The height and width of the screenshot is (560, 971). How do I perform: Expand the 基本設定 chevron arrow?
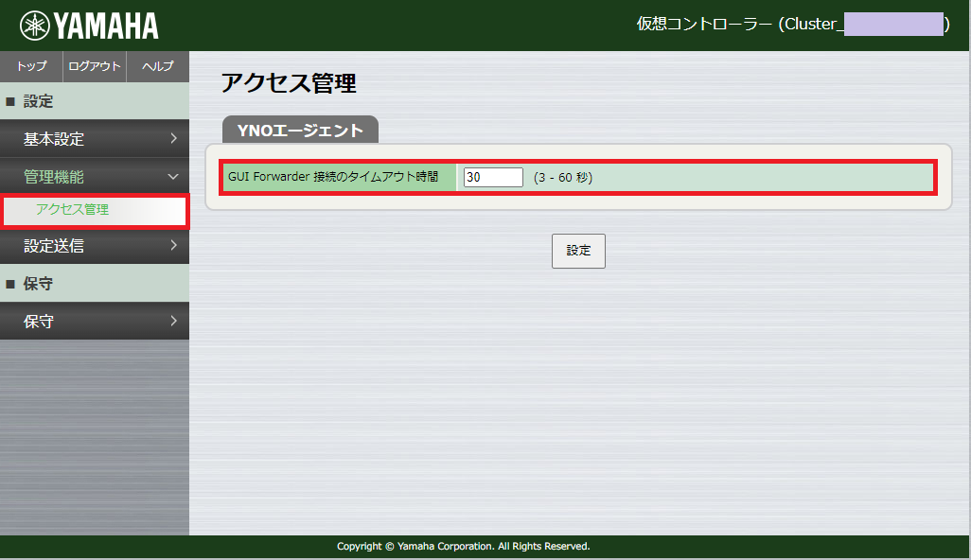tap(174, 138)
